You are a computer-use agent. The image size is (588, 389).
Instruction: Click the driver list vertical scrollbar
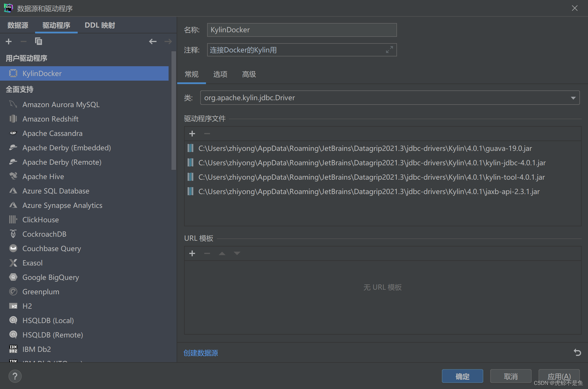click(x=173, y=111)
